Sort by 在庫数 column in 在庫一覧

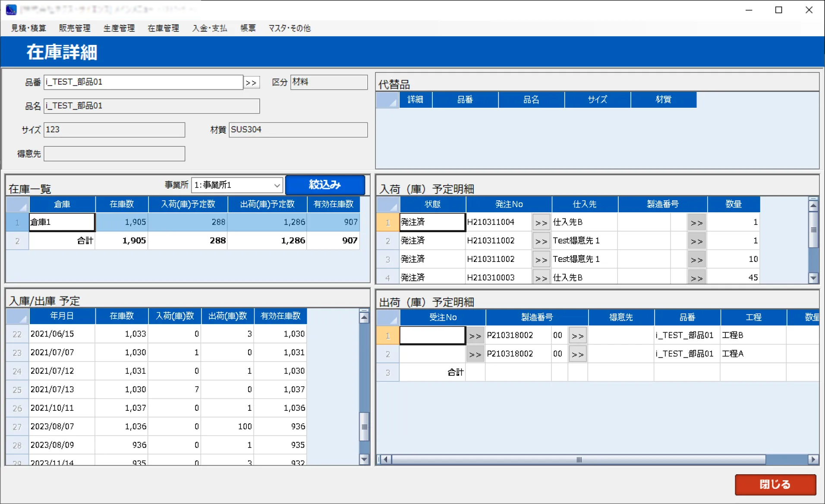(122, 204)
